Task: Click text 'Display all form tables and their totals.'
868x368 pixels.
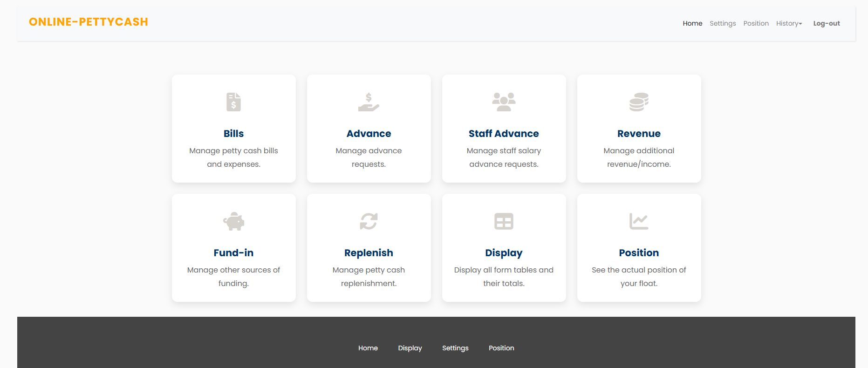Action: [x=504, y=277]
